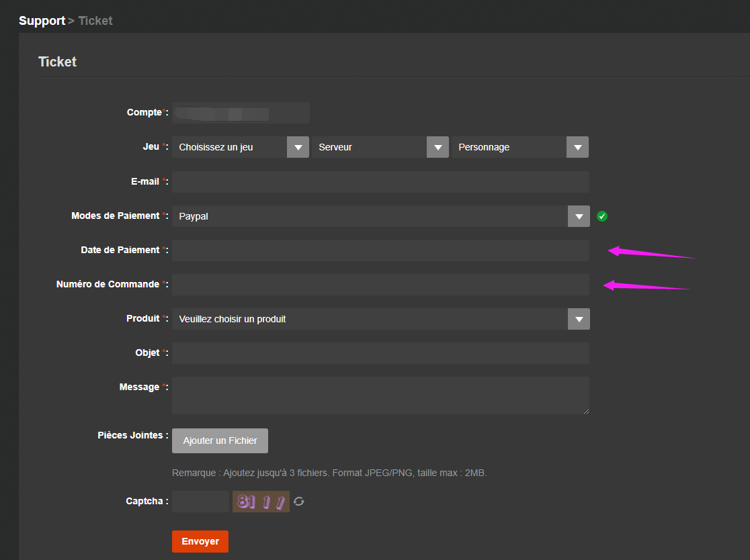Viewport: 750px width, 560px height.
Task: Click the Compte account field
Action: pyautogui.click(x=241, y=113)
